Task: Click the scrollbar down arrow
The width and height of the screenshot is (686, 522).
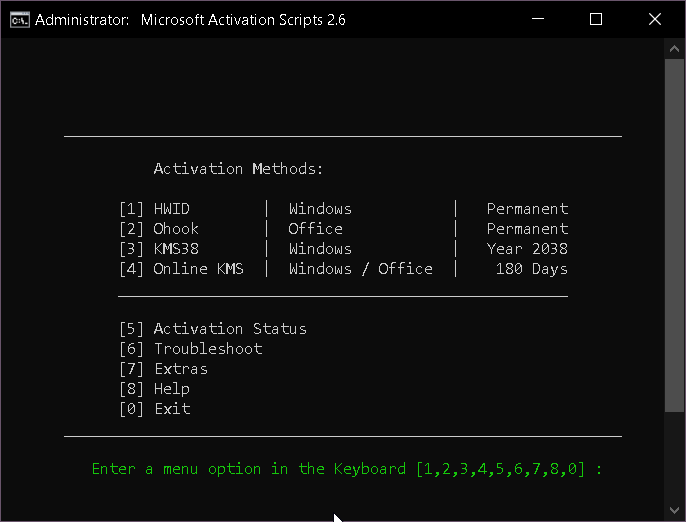Action: click(x=674, y=510)
